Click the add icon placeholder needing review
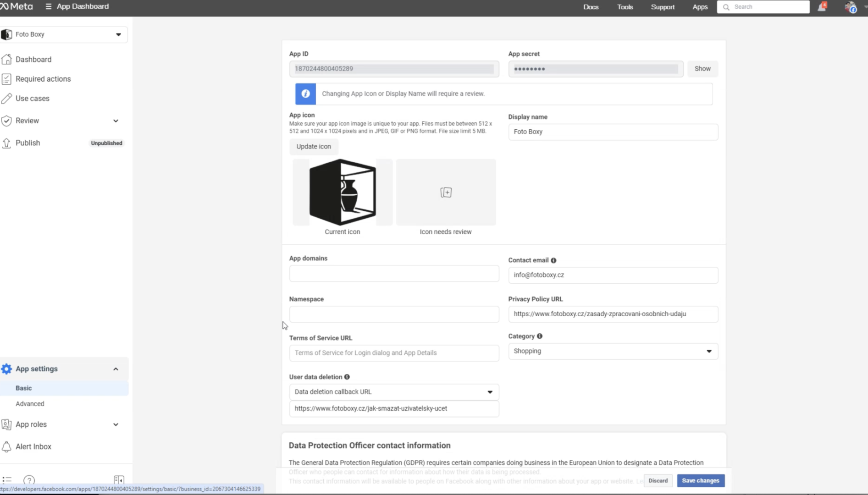This screenshot has width=868, height=495. pyautogui.click(x=446, y=192)
